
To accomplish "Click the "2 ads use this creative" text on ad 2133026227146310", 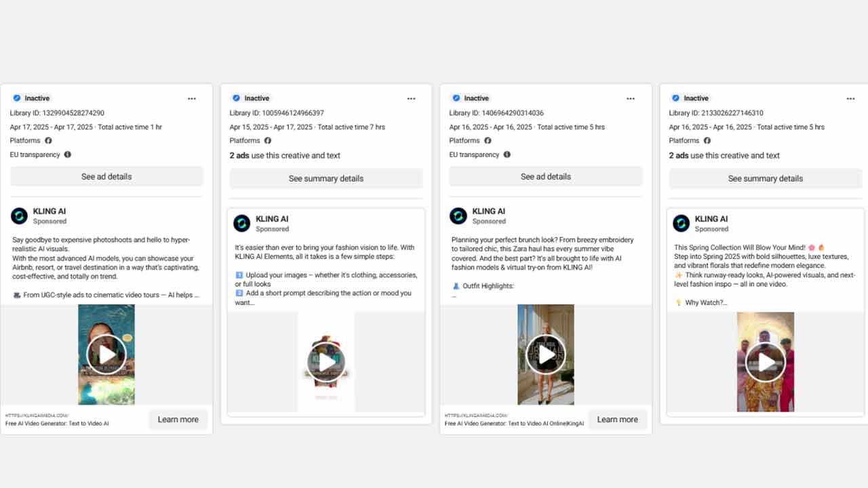I will [x=724, y=155].
